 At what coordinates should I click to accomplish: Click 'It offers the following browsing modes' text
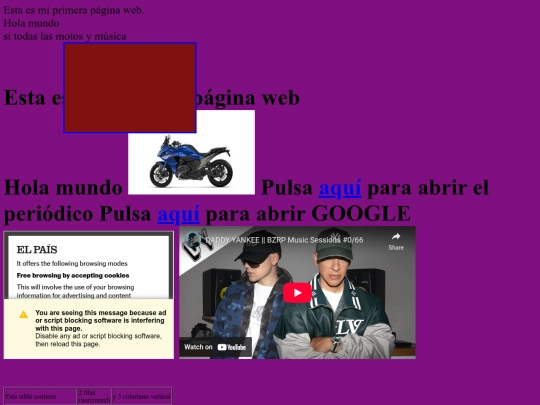tap(72, 264)
